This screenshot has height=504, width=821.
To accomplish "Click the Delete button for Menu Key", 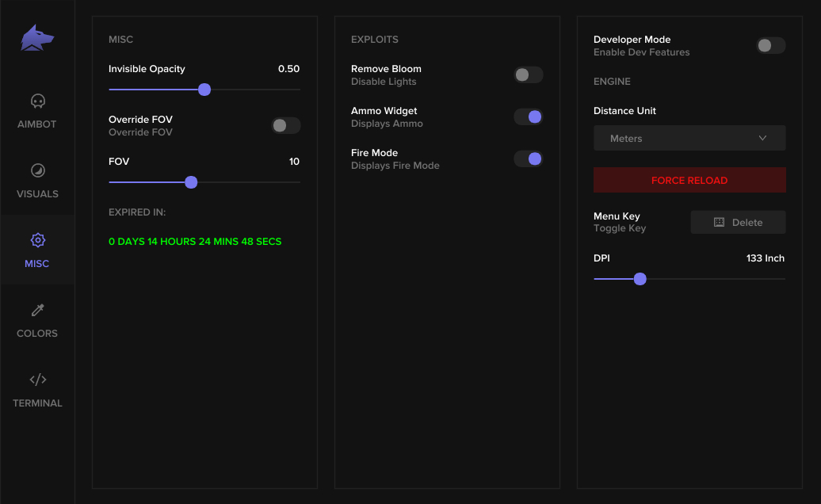I will (x=738, y=222).
